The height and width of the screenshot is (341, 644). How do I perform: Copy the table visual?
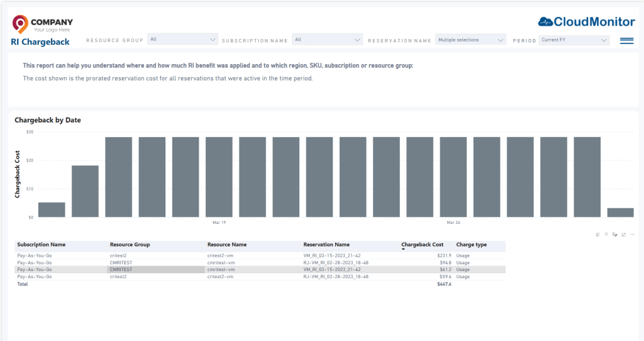[597, 234]
